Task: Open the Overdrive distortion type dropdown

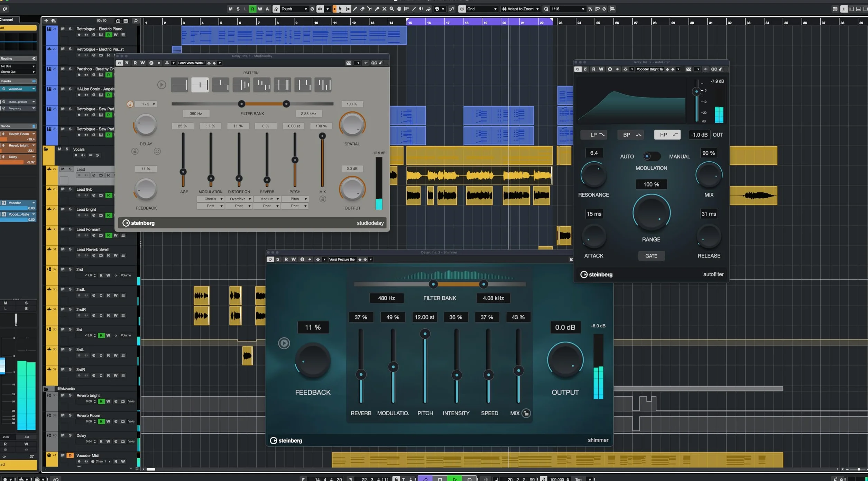Action: (239, 199)
